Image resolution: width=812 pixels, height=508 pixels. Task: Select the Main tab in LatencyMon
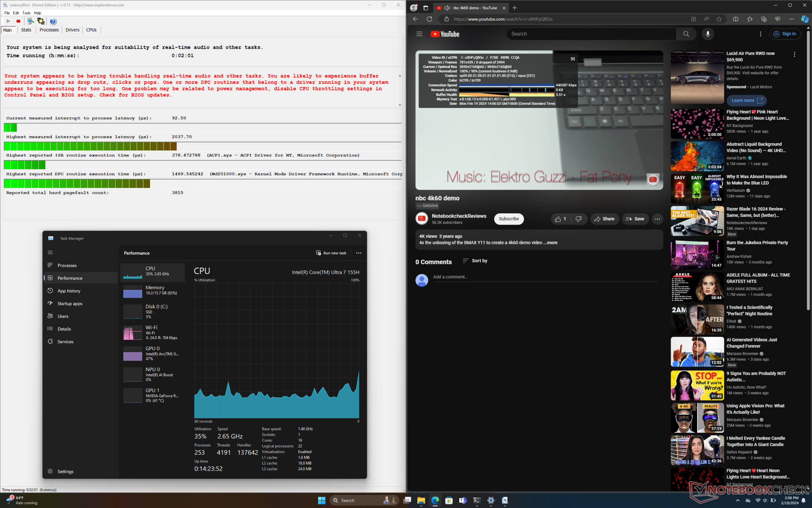pyautogui.click(x=8, y=30)
